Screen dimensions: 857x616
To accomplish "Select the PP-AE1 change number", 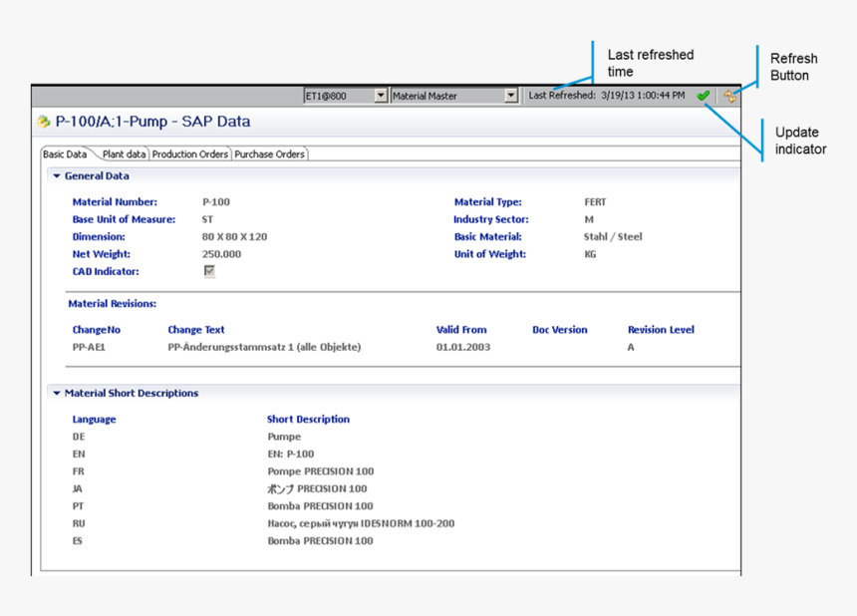I will tap(89, 347).
